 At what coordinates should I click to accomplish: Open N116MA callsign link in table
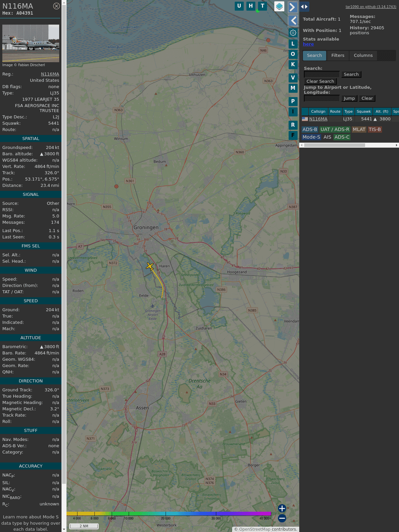pyautogui.click(x=318, y=119)
